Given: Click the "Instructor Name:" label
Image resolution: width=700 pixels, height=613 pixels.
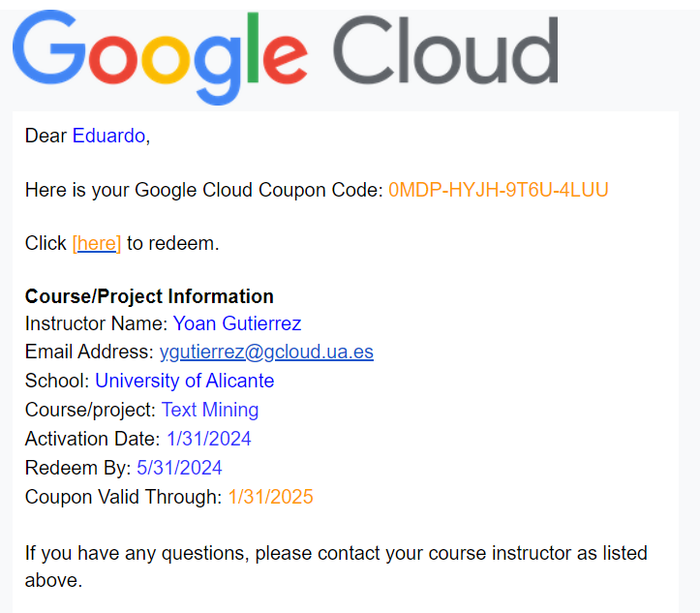Looking at the screenshot, I should [x=97, y=323].
